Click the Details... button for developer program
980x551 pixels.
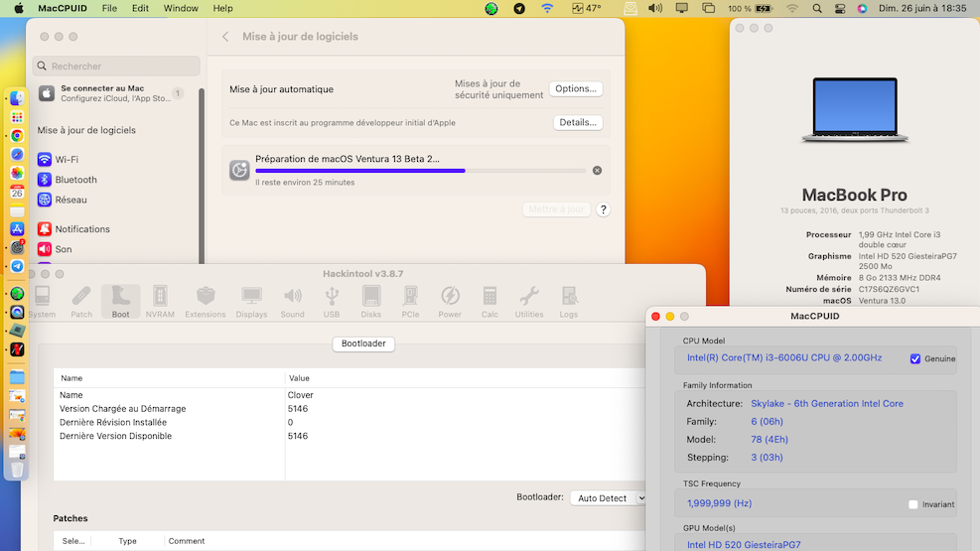coord(578,122)
